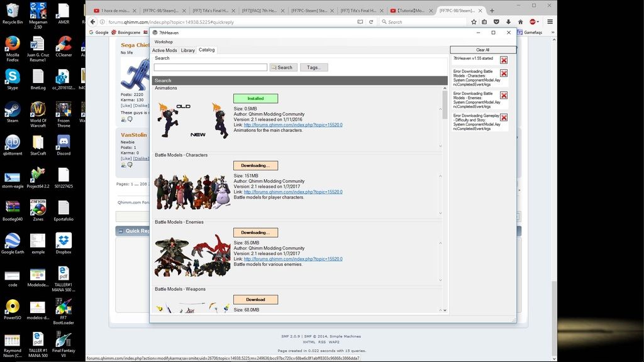Open the Skype desktop shortcut
Image resolution: width=644 pixels, height=362 pixels.
pyautogui.click(x=13, y=79)
